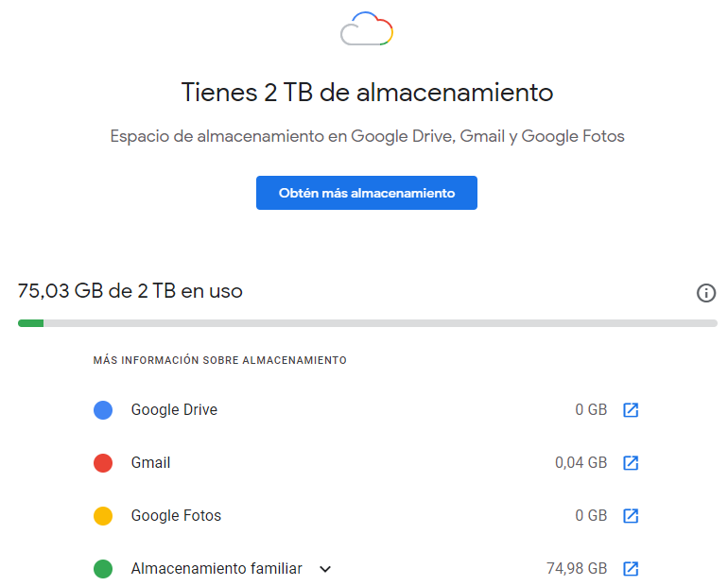Click the yellow Google Fotos dot

tap(103, 516)
